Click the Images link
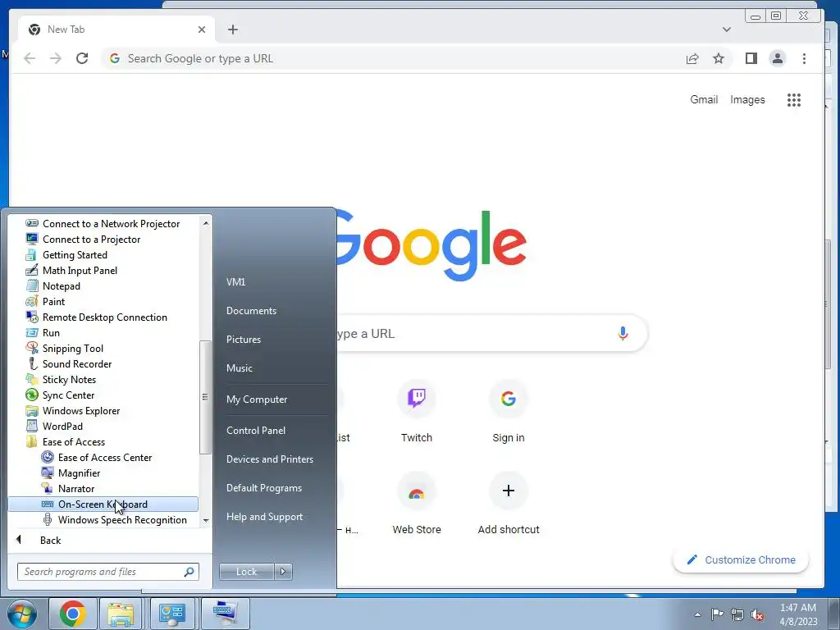Screen dimensions: 840x630 [x=747, y=99]
